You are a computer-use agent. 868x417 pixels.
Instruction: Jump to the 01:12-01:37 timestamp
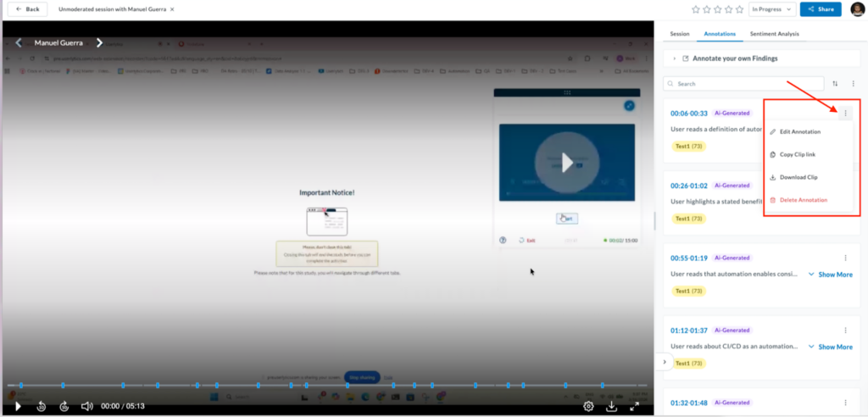(688, 331)
